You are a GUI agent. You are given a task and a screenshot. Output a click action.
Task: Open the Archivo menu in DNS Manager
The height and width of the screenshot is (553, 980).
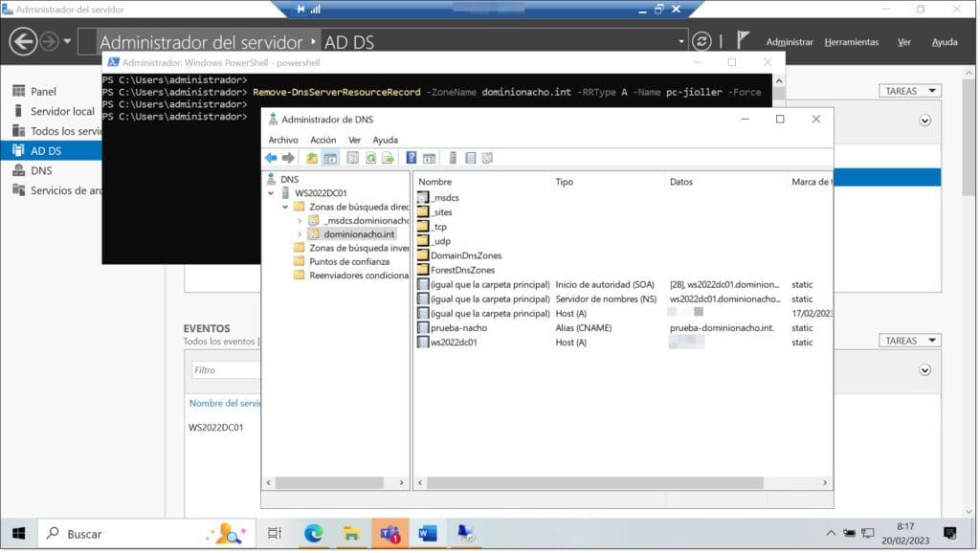(283, 140)
